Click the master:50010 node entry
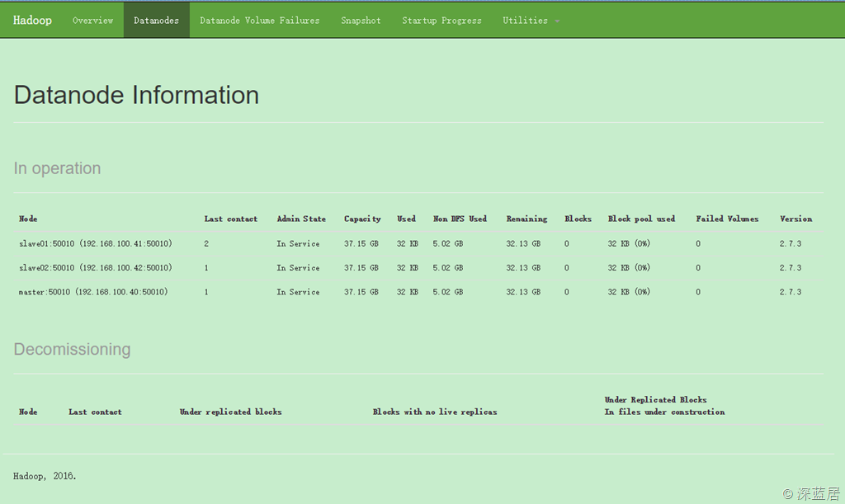Viewport: 845px width, 504px height. tap(93, 292)
